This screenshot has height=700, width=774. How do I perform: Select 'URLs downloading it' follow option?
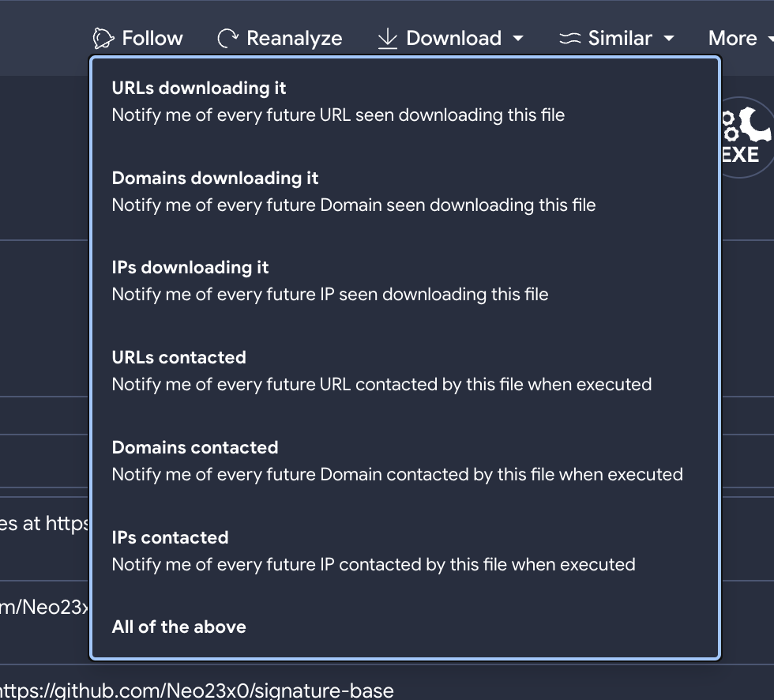pos(338,102)
